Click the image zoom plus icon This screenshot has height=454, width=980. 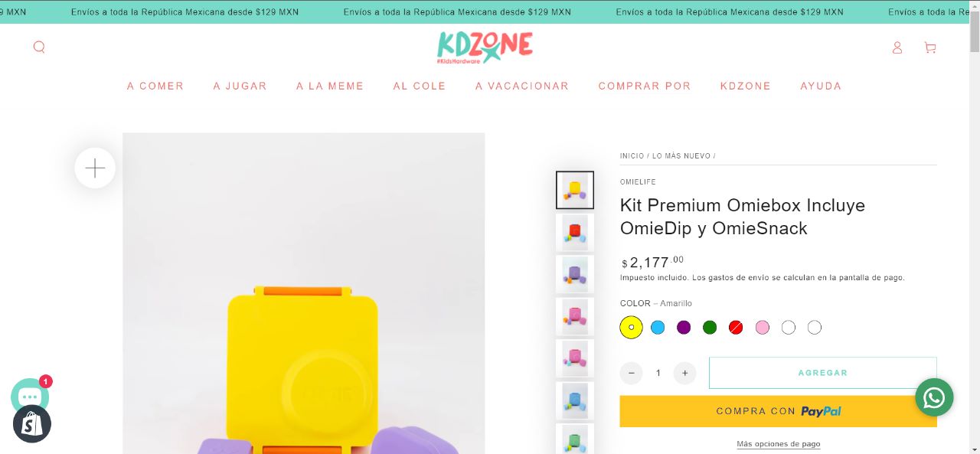tap(95, 168)
